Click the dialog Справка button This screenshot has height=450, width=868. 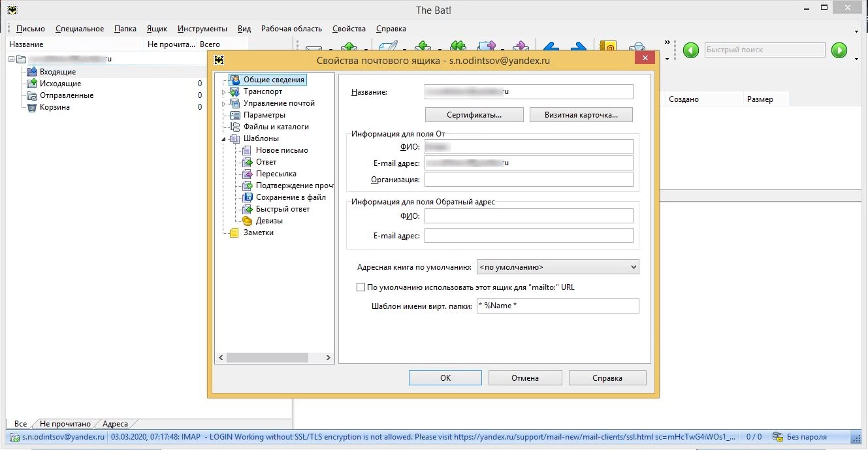tap(607, 378)
